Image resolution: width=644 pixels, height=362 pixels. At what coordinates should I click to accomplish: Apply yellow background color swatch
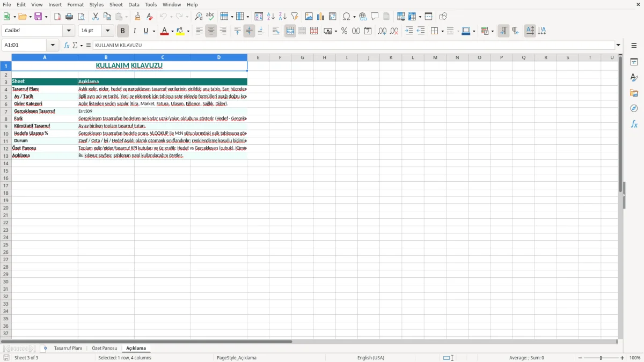click(180, 31)
